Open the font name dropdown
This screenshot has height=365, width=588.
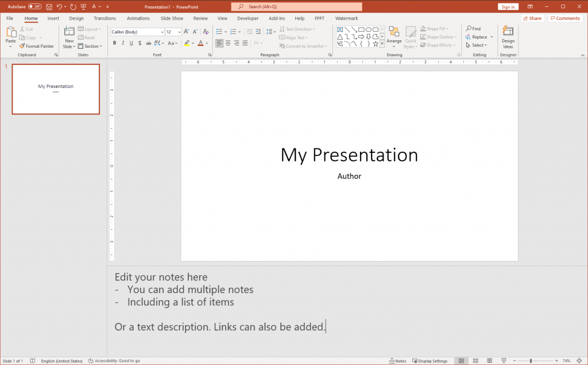161,32
